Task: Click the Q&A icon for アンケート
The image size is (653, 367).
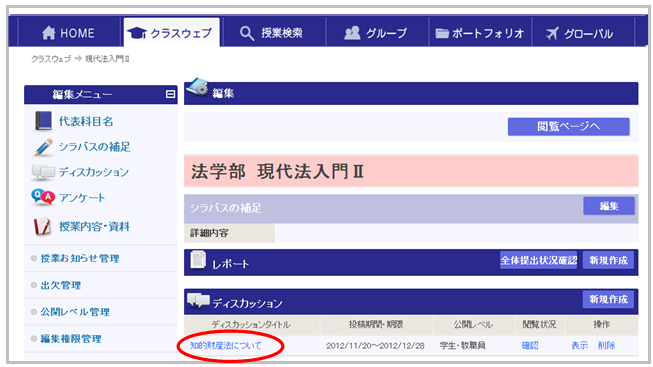Action: click(x=43, y=197)
